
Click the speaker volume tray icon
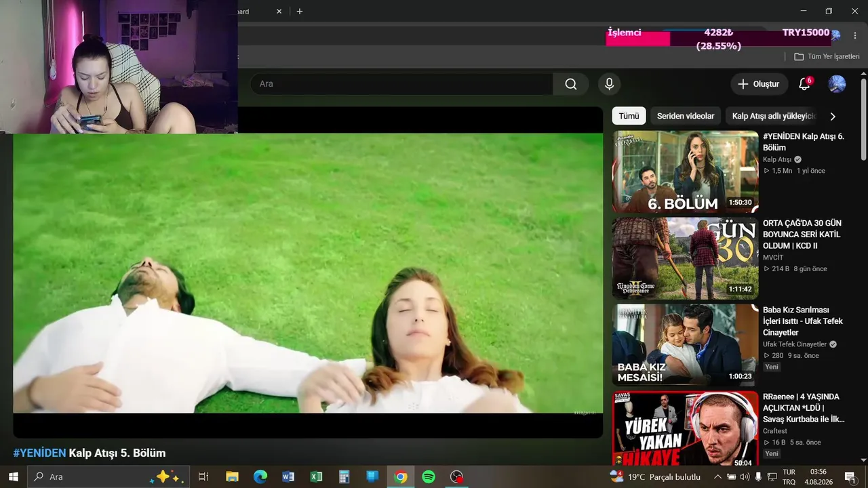[745, 476]
